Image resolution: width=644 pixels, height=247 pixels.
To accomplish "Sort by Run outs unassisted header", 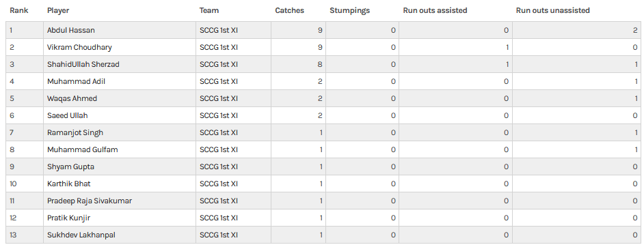I will (x=553, y=11).
